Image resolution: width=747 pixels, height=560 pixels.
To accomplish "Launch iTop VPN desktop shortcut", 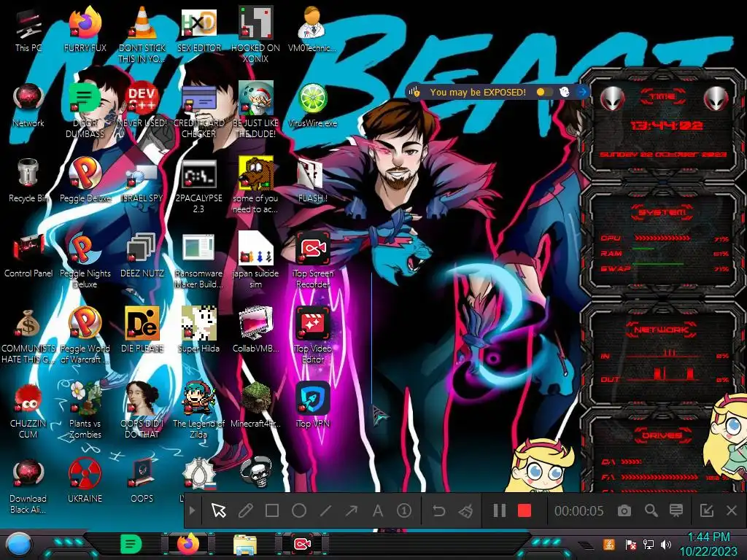I will coord(312,405).
